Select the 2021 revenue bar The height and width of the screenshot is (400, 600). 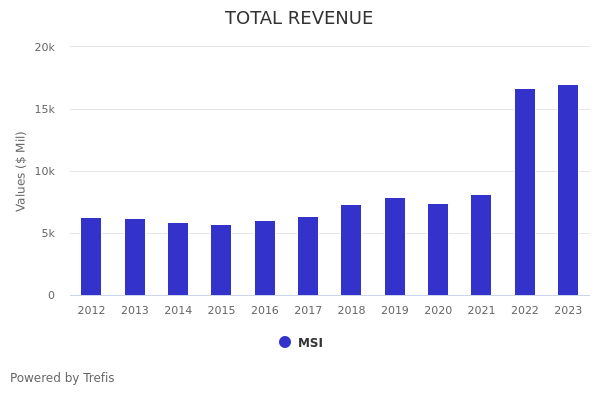point(481,245)
